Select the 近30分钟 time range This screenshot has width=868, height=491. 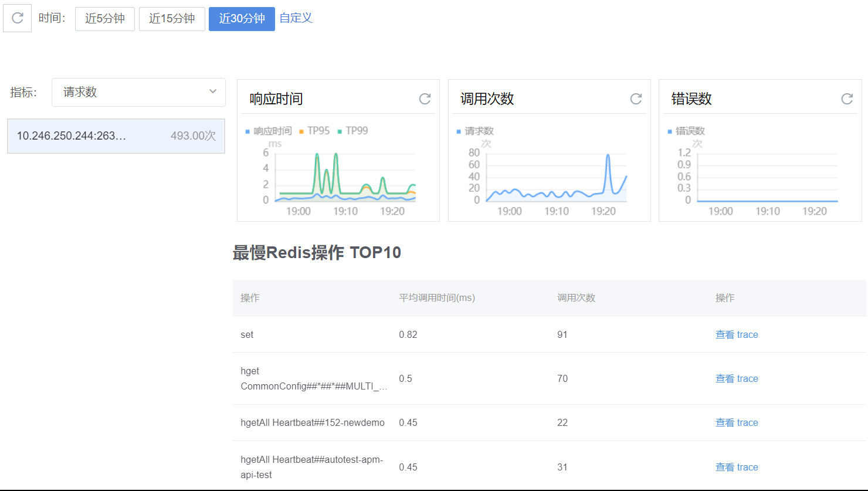(x=242, y=19)
